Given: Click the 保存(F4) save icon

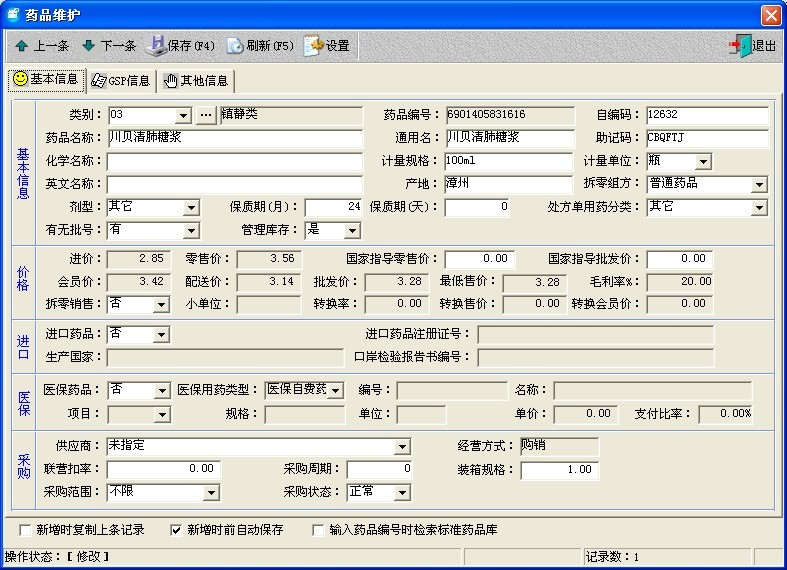Looking at the screenshot, I should (157, 46).
